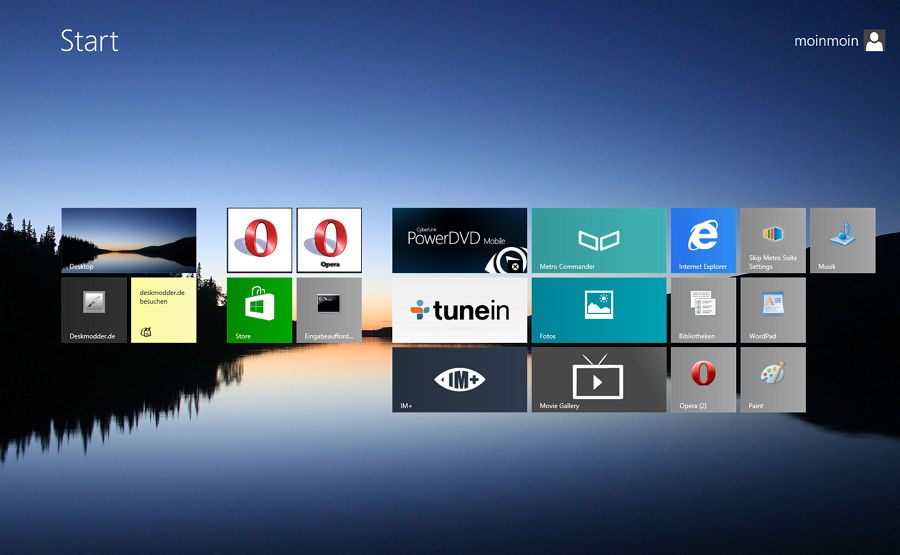Open the Deskmodder.de tile
This screenshot has height=555, width=900.
coord(94,310)
